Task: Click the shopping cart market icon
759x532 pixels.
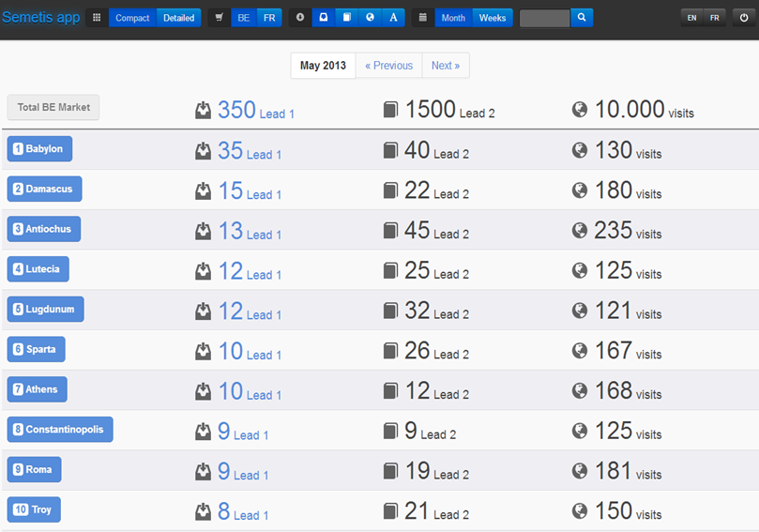Action: tap(219, 18)
